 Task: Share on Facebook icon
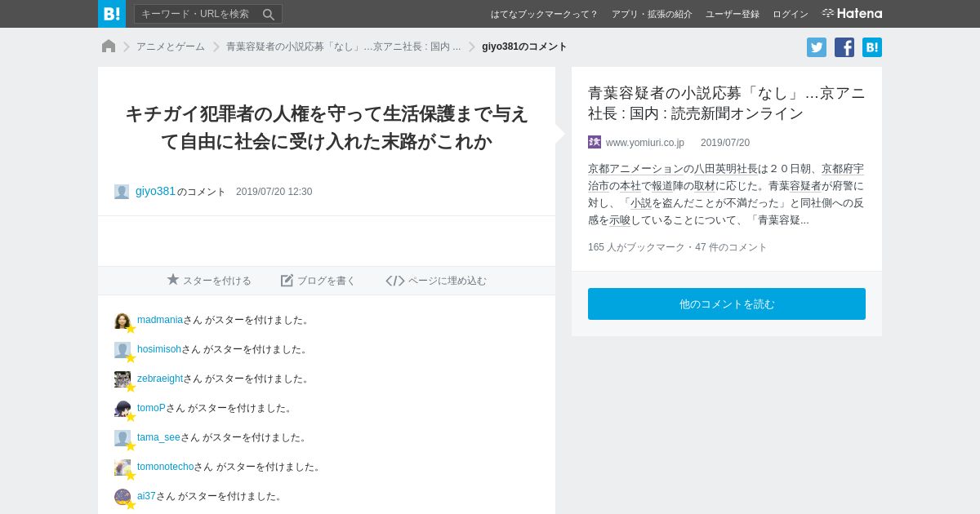(x=844, y=47)
